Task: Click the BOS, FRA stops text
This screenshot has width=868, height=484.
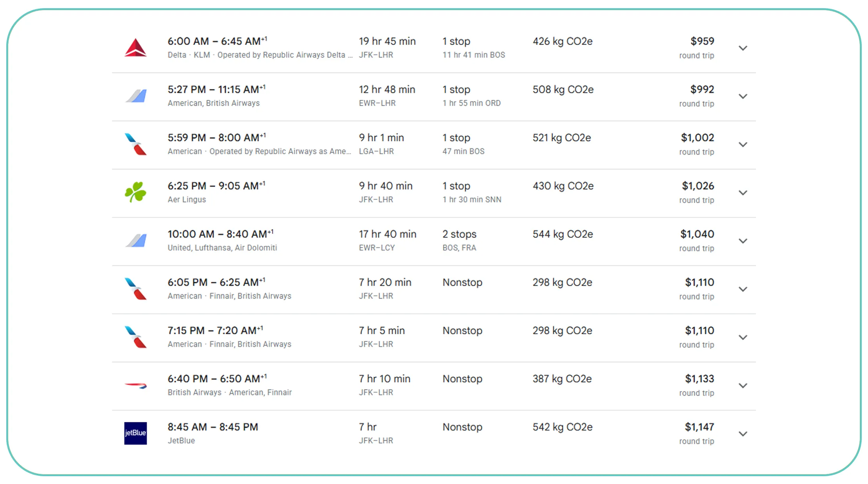Action: (x=460, y=248)
